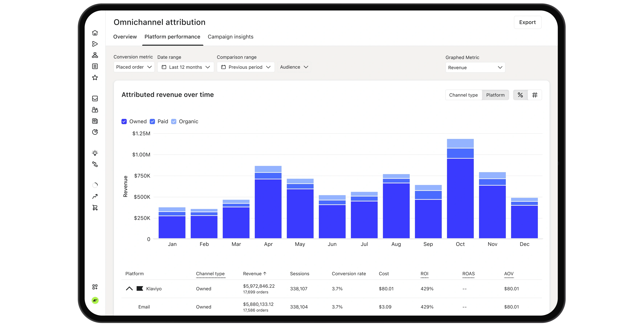Open the Audience filter dropdown
This screenshot has width=644, height=326.
pos(294,67)
